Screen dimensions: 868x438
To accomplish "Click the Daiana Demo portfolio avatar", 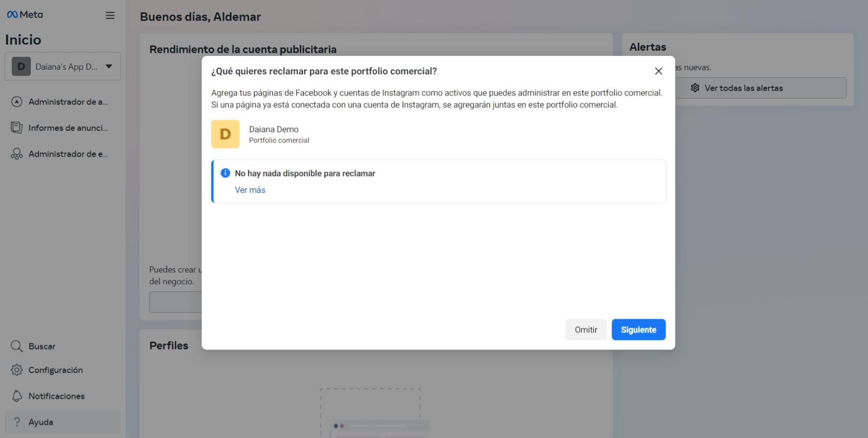I will pos(226,134).
